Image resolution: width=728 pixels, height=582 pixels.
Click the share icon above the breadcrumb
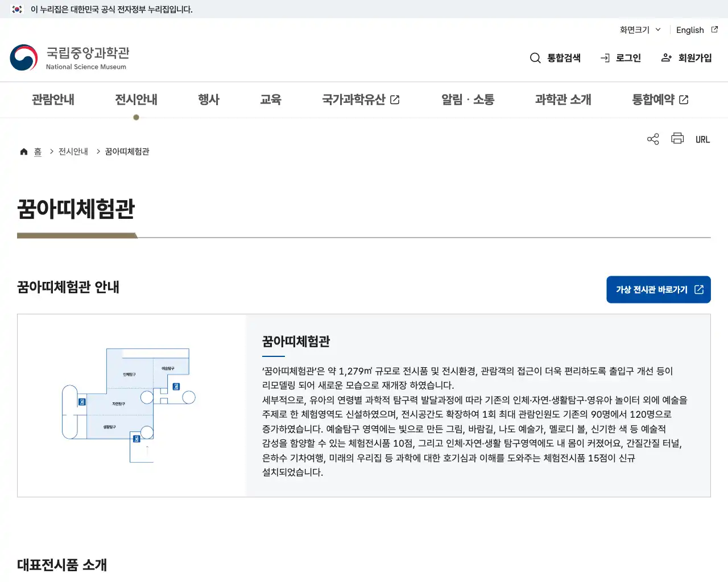click(x=652, y=139)
